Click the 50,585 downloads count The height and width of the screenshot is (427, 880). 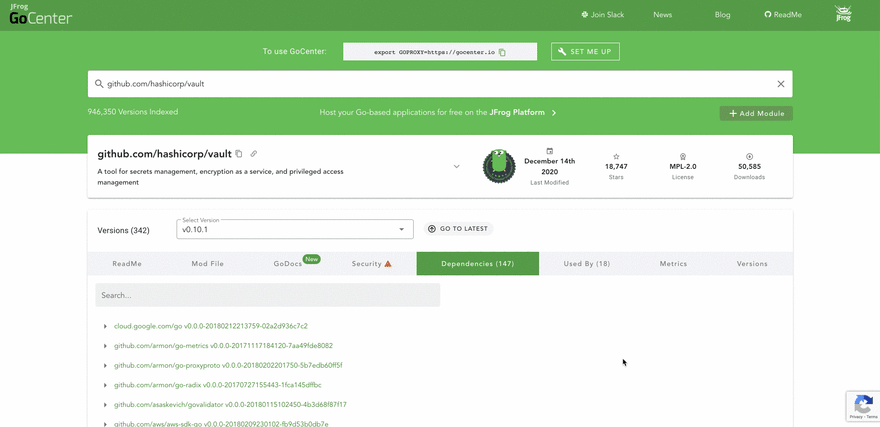[749, 167]
